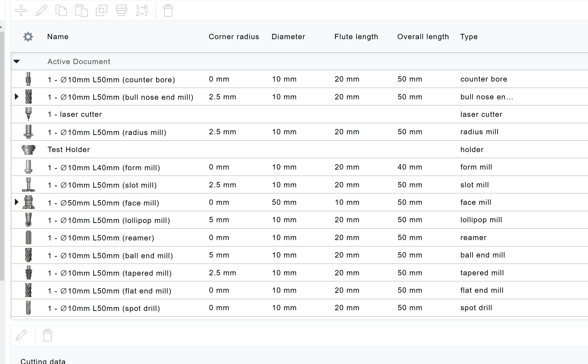Image resolution: width=588 pixels, height=364 pixels.
Task: Sort by the Diameter column
Action: (x=288, y=37)
